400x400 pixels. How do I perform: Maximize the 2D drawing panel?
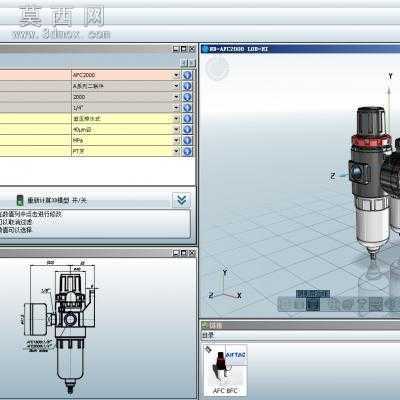pyautogui.click(x=184, y=253)
